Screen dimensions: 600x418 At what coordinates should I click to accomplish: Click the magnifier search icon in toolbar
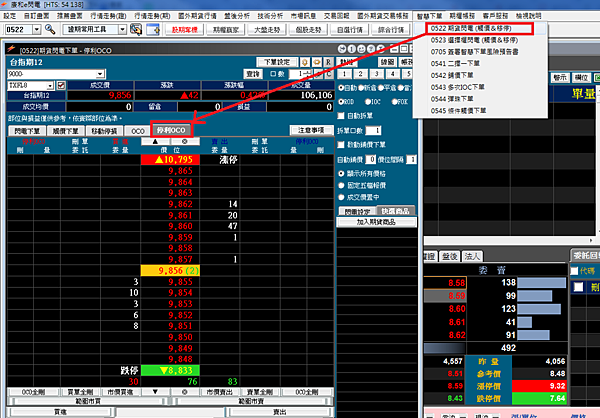[50, 29]
